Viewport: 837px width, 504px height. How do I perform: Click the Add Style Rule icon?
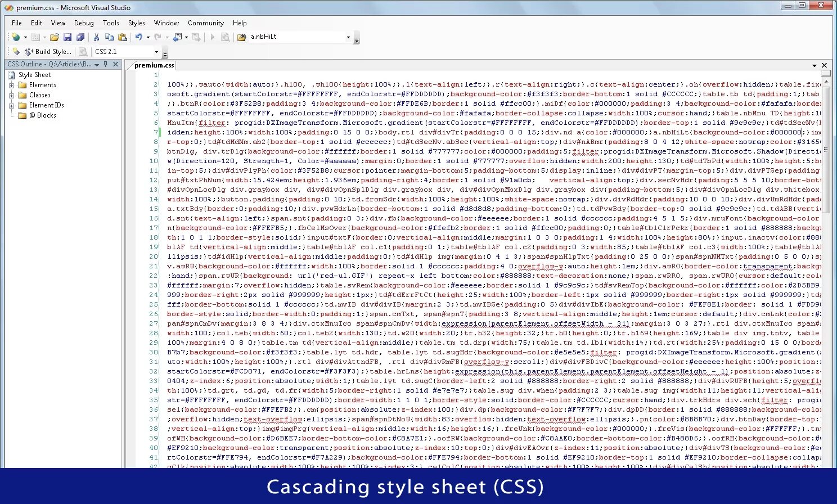coord(15,51)
